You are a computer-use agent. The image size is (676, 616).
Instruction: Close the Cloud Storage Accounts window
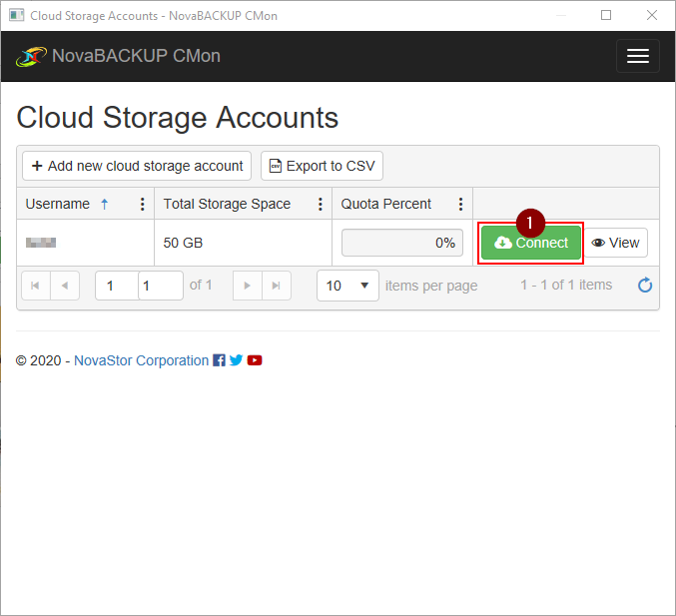[652, 15]
